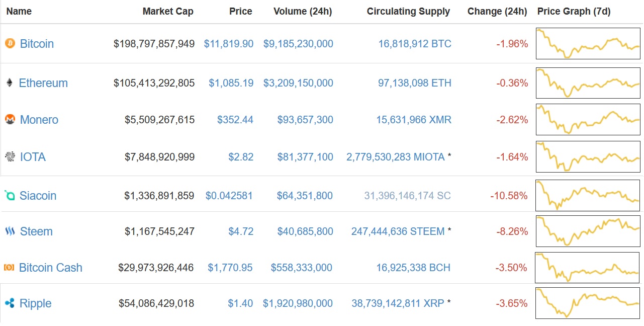Screen dimensions: 644x326
Task: Sort by Change (24h) column header
Action: [497, 12]
